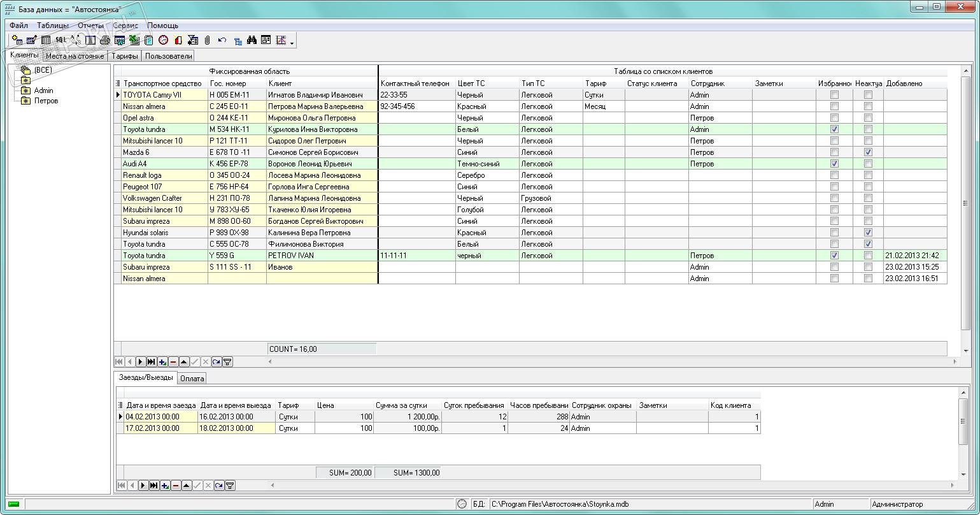Select the Admin node in the tree
Viewport: 980px width, 515px height.
[43, 91]
